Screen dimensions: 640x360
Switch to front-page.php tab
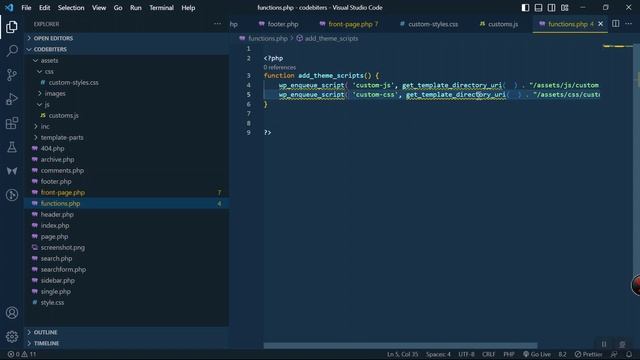coord(350,24)
